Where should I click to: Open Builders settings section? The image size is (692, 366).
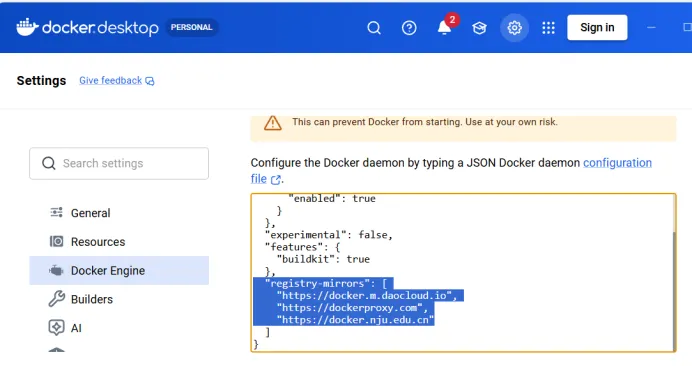(x=119, y=299)
